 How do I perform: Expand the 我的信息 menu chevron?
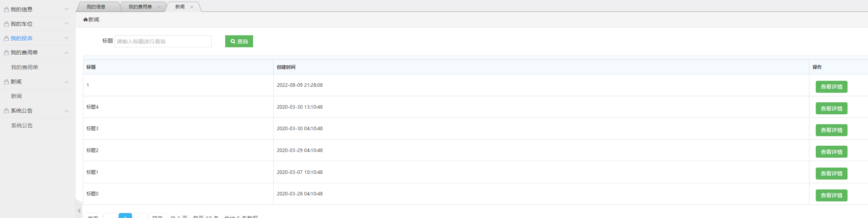coord(66,9)
